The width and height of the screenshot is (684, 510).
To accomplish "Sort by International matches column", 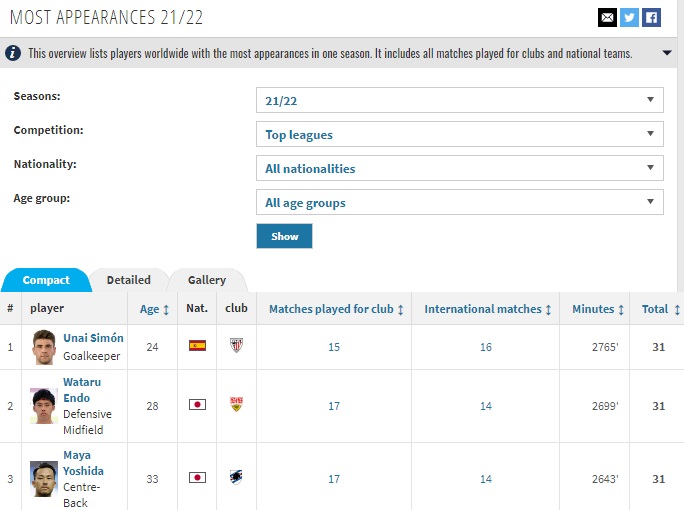I will pyautogui.click(x=488, y=309).
